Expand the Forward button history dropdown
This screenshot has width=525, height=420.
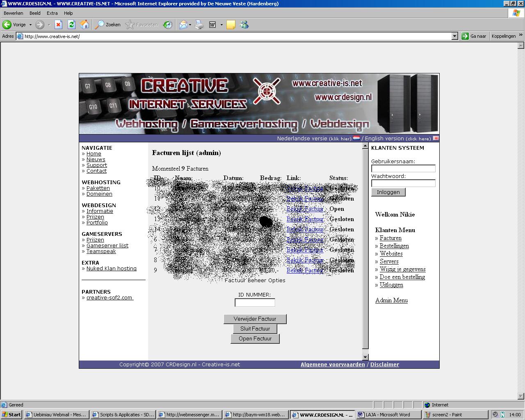(49, 25)
